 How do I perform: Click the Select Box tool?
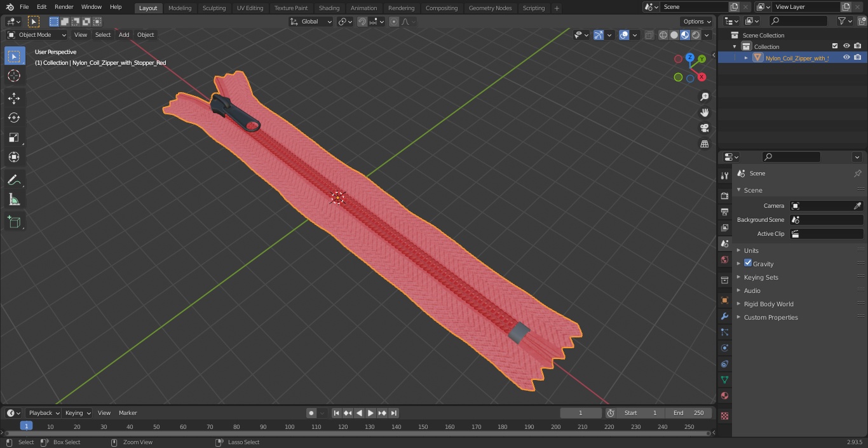click(x=14, y=56)
